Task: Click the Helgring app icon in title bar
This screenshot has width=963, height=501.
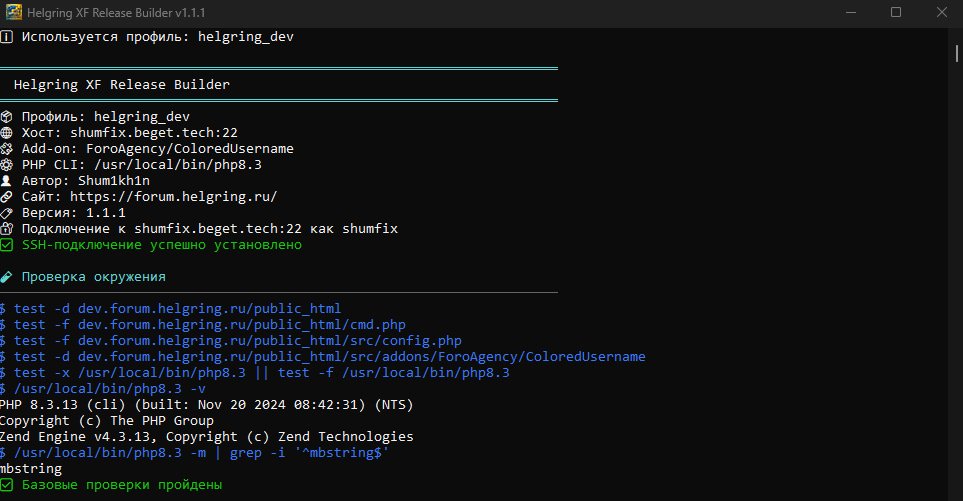Action: (x=14, y=12)
